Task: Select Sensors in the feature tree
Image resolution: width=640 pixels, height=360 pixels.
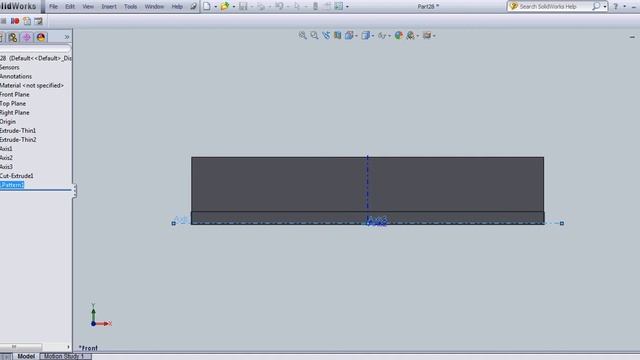Action: (x=10, y=67)
